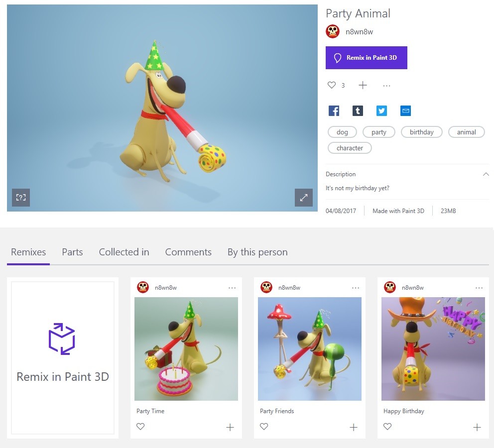The image size is (494, 448).
Task: Select the birthday tag
Action: [x=421, y=132]
